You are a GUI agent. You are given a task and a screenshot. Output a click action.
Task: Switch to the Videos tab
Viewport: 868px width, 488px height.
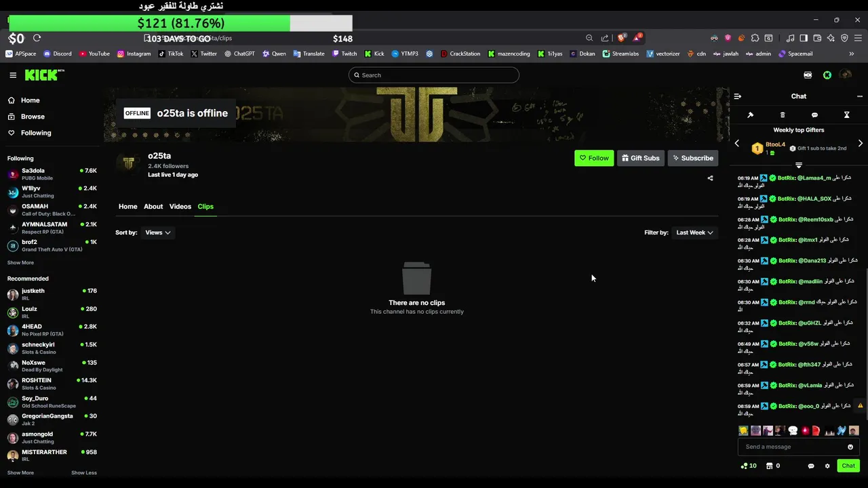[180, 206]
